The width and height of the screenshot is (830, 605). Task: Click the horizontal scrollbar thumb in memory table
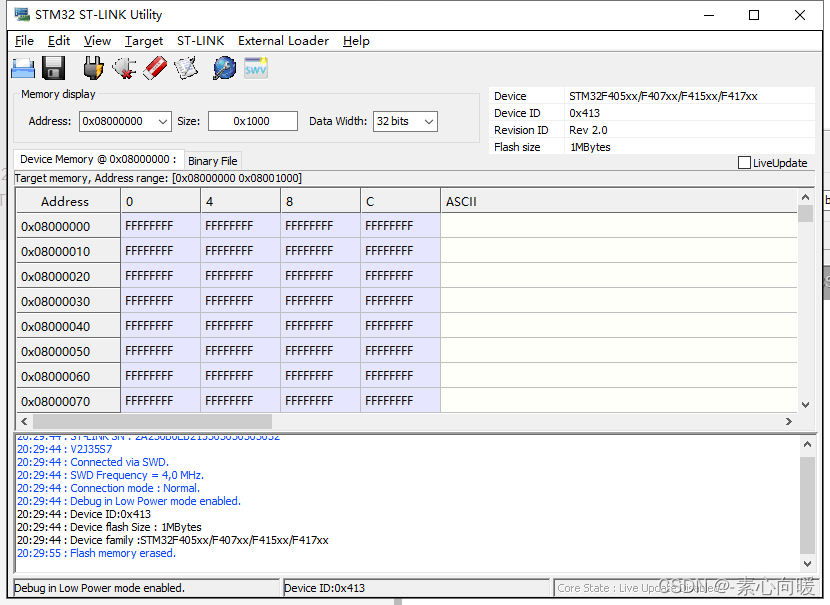coord(152,421)
